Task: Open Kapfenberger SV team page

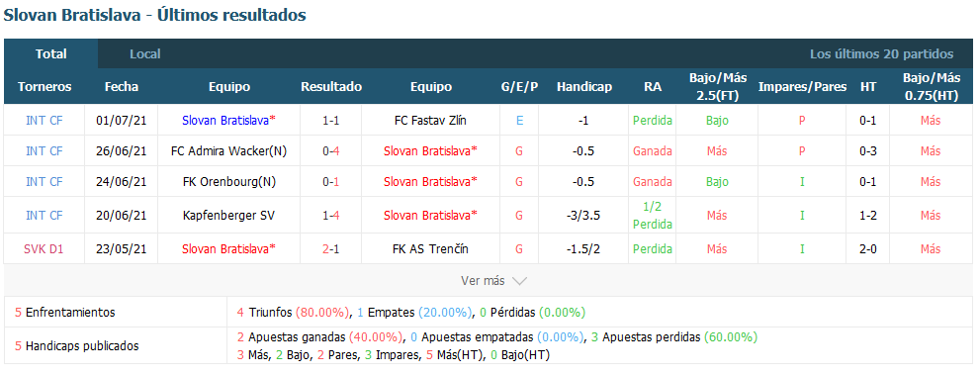Action: pos(228,216)
